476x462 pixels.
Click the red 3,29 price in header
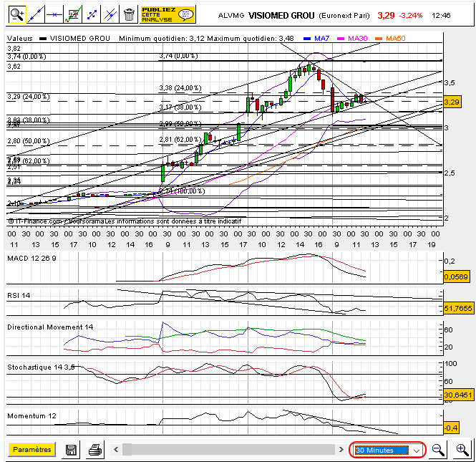click(386, 16)
